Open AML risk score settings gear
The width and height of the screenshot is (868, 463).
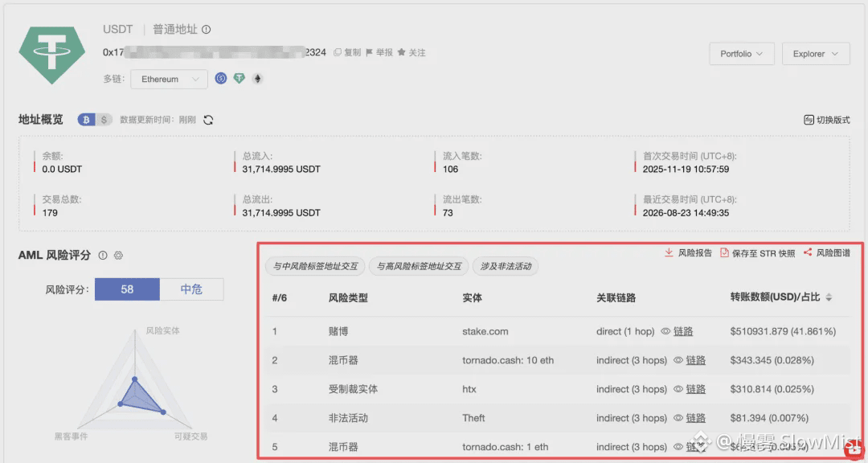click(x=118, y=256)
